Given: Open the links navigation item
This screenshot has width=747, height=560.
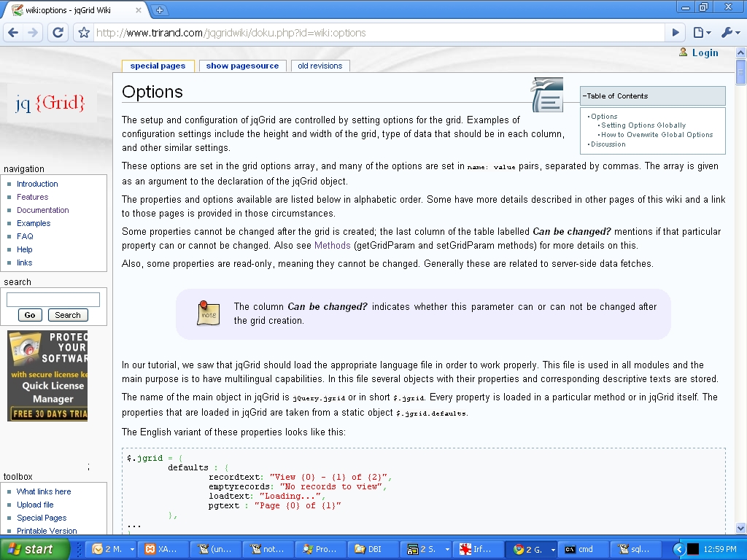Looking at the screenshot, I should coord(24,262).
